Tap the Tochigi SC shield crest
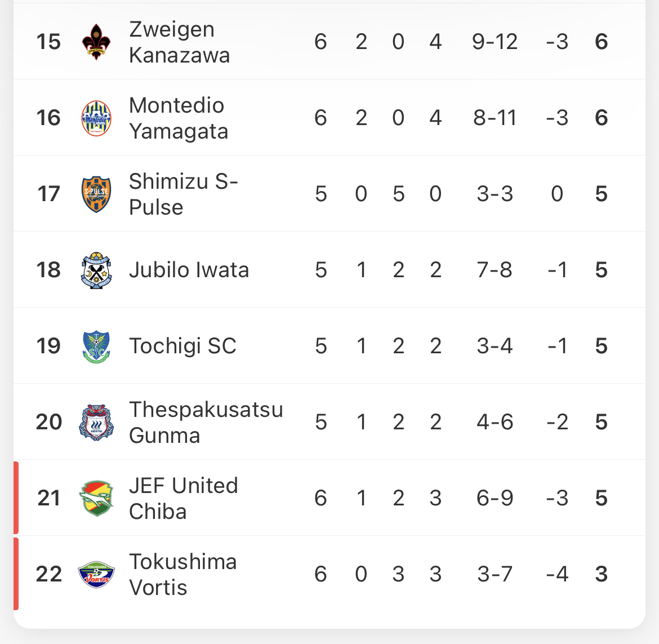The width and height of the screenshot is (659, 644). [96, 347]
